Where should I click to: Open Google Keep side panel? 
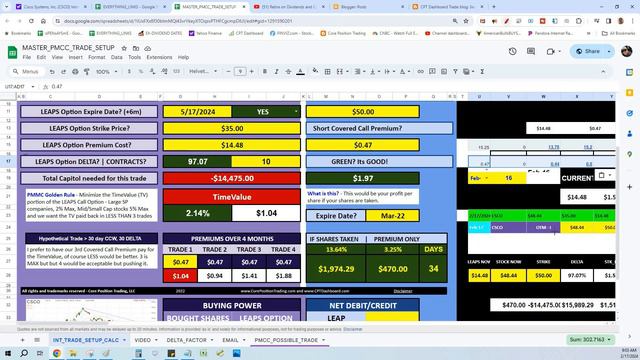[x=629, y=93]
